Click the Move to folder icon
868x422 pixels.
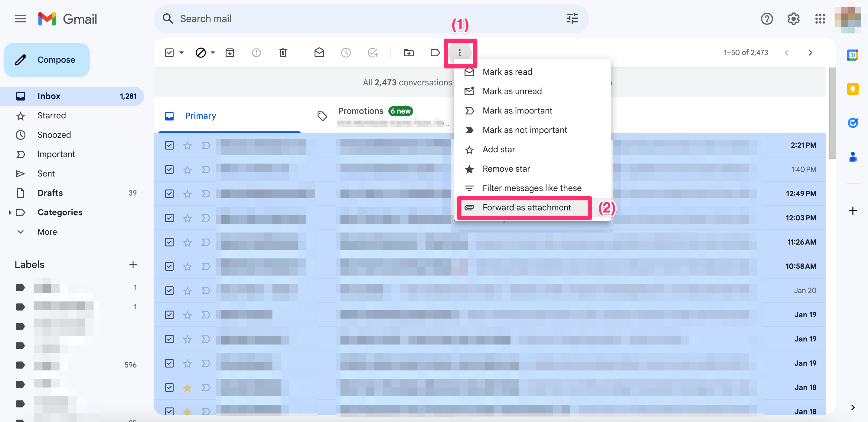point(409,53)
